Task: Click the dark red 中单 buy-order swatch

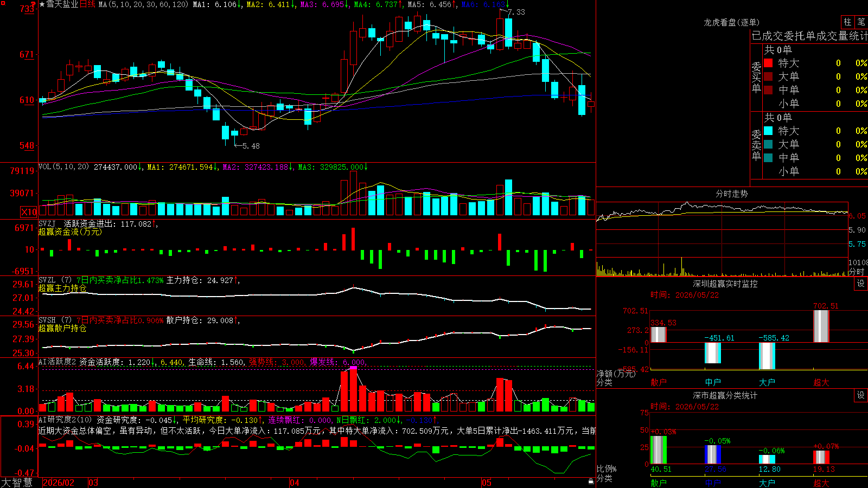Action: tap(768, 90)
